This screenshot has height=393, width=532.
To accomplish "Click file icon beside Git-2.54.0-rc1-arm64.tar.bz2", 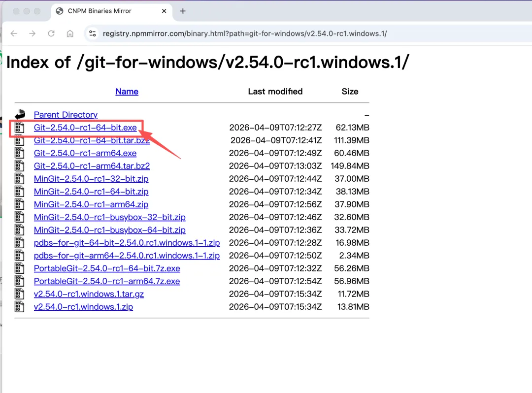I will pyautogui.click(x=19, y=166).
